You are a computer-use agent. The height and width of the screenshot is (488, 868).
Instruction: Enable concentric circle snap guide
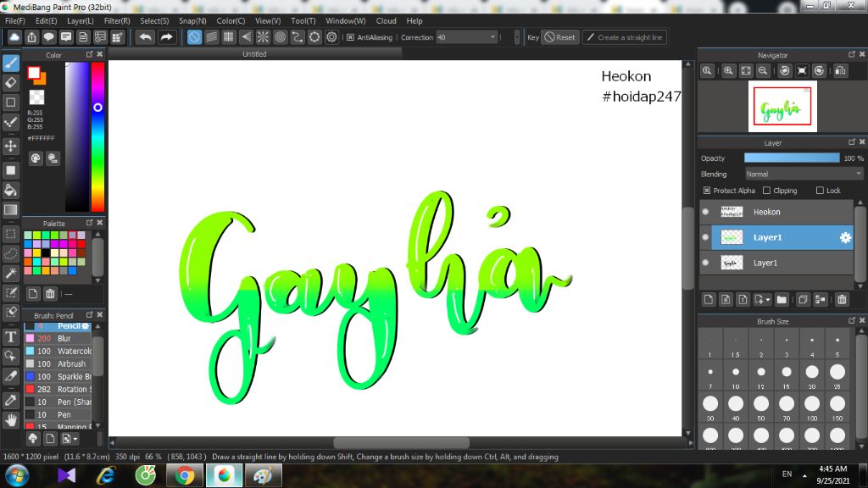click(280, 37)
